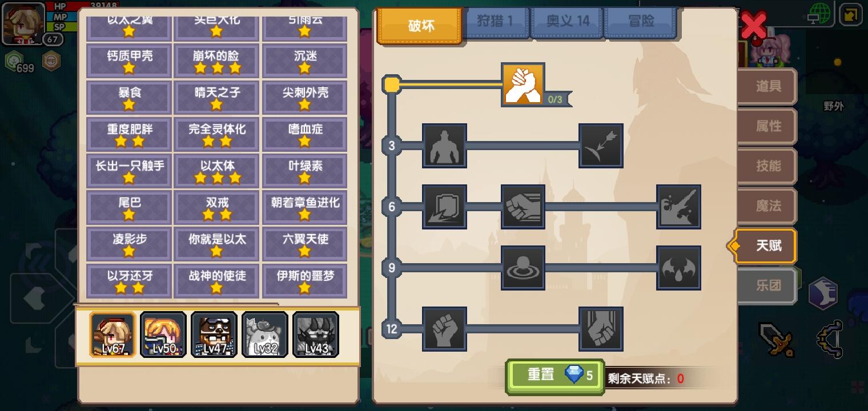
Task: Select the splash impact talent in tier 6
Action: click(678, 207)
